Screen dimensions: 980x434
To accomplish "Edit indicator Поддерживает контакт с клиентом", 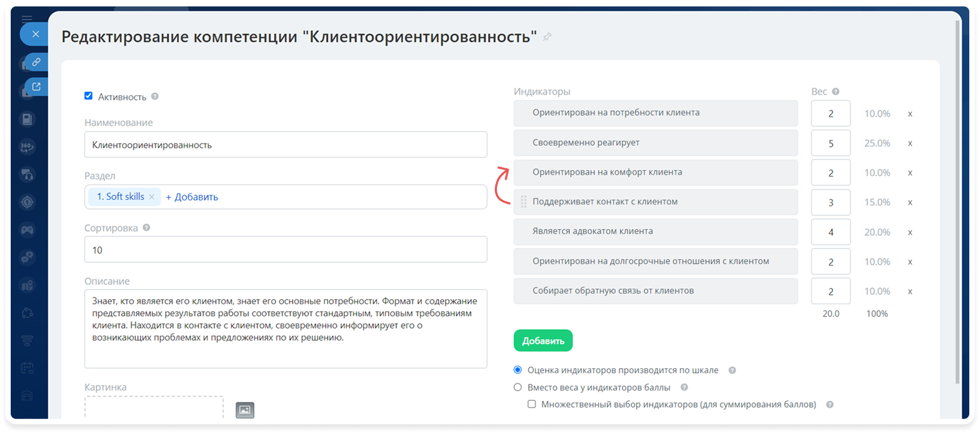I will click(x=655, y=202).
